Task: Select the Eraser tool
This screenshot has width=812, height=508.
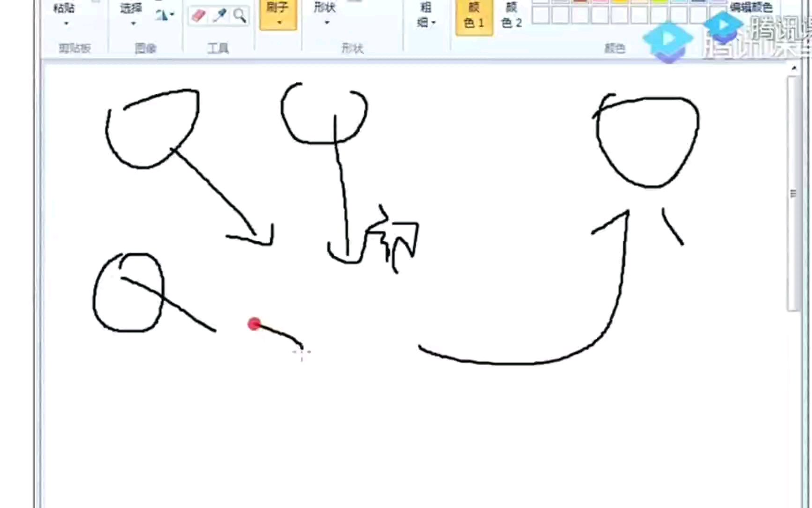Action: coord(198,16)
